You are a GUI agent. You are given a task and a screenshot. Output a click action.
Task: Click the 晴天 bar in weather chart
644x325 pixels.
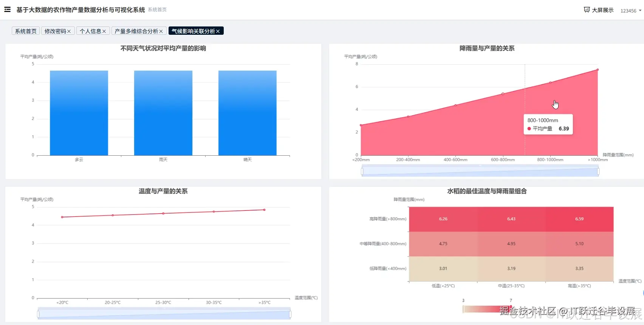tap(248, 113)
